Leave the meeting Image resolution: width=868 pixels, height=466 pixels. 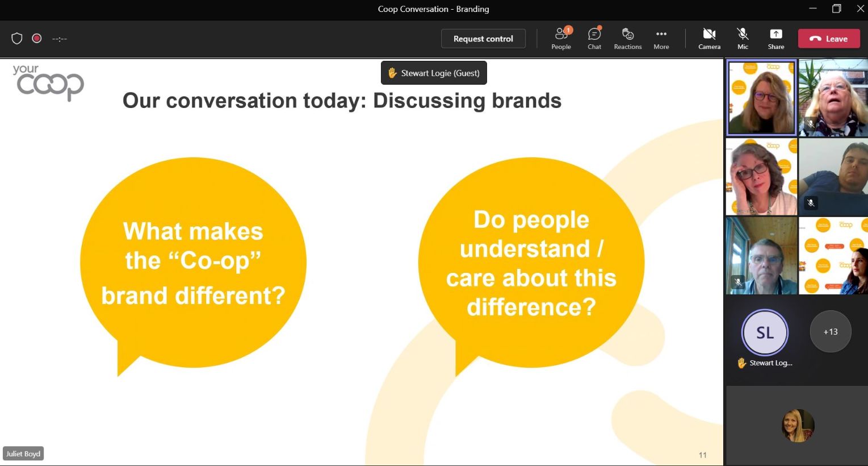pos(829,39)
